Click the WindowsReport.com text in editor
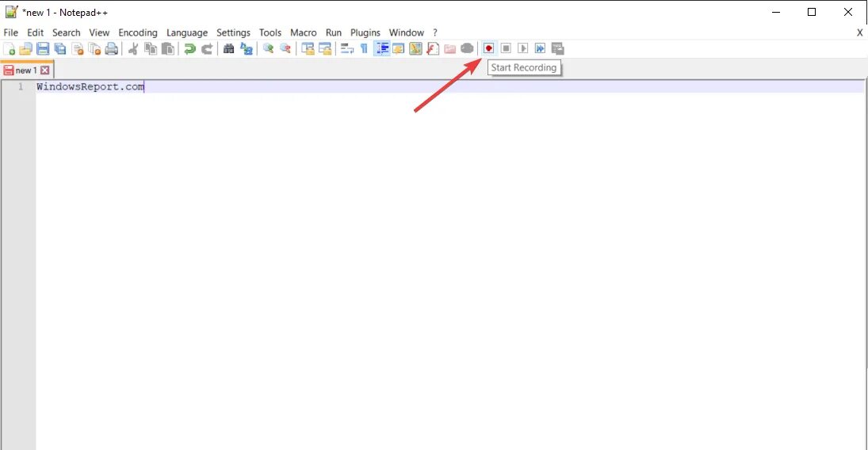The height and width of the screenshot is (450, 868). [90, 86]
